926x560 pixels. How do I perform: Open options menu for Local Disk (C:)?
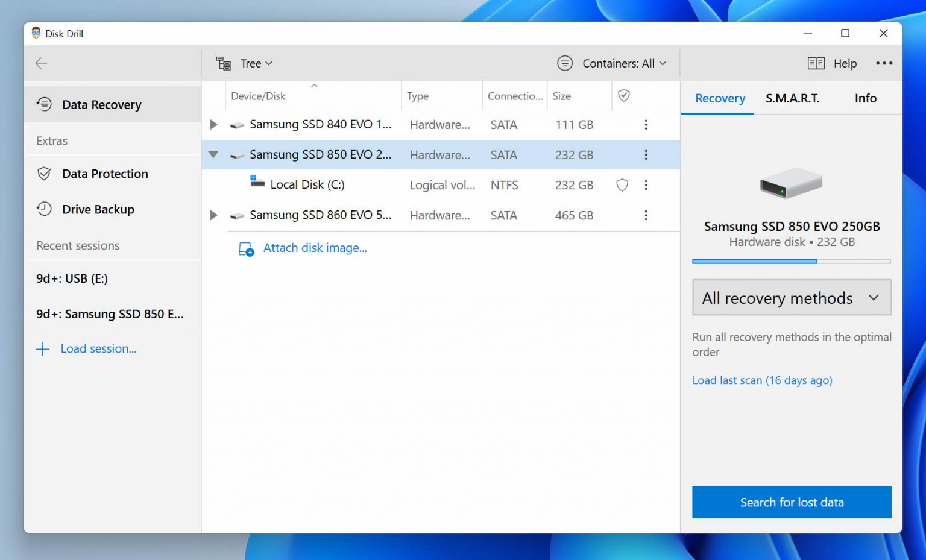[x=646, y=185]
